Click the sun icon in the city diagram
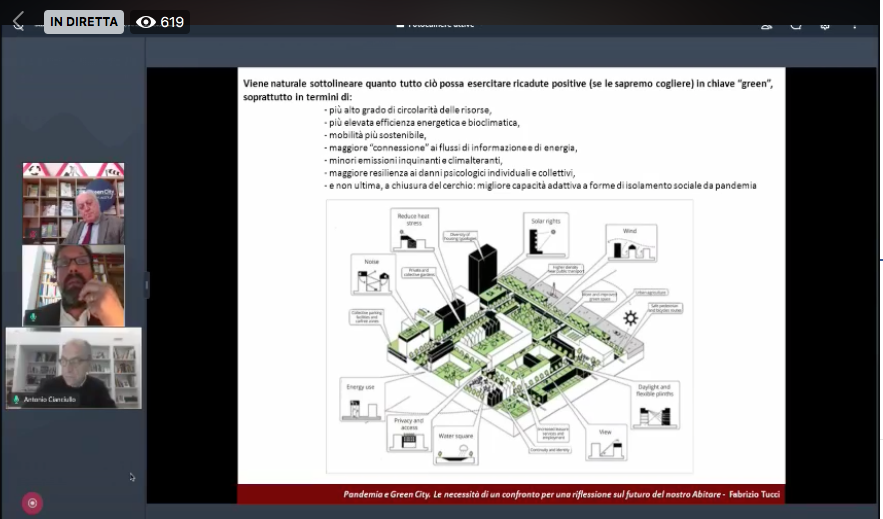Screen dimensions: 883x519 click(x=630, y=319)
